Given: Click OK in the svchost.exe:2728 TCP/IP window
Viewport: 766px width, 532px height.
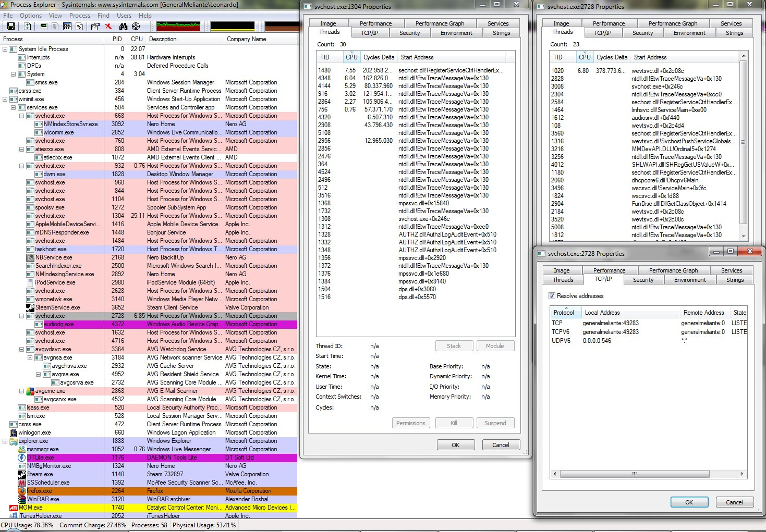Looking at the screenshot, I should (689, 502).
